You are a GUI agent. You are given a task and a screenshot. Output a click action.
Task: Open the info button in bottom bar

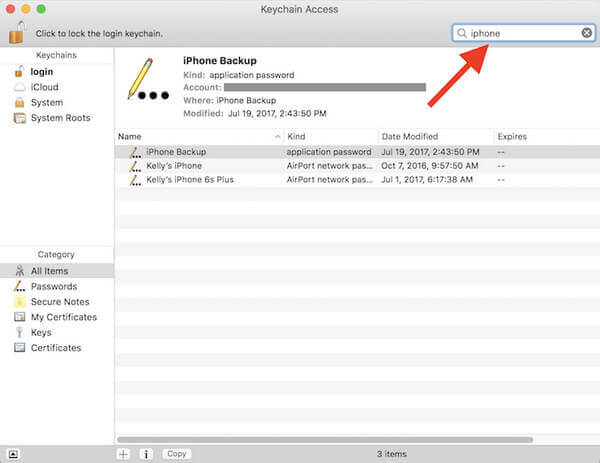(147, 453)
